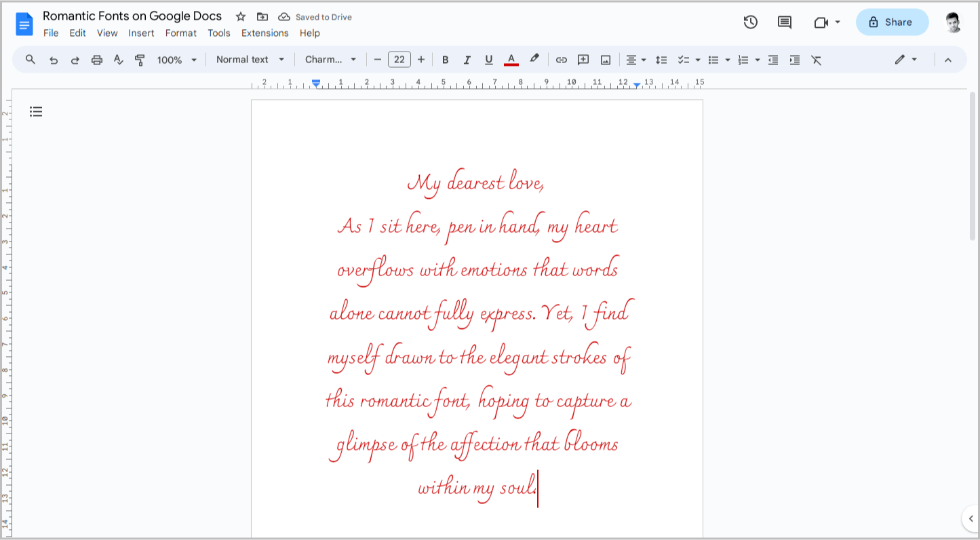Open the Google Docs home icon
Image resolution: width=980 pixels, height=540 pixels.
[24, 24]
